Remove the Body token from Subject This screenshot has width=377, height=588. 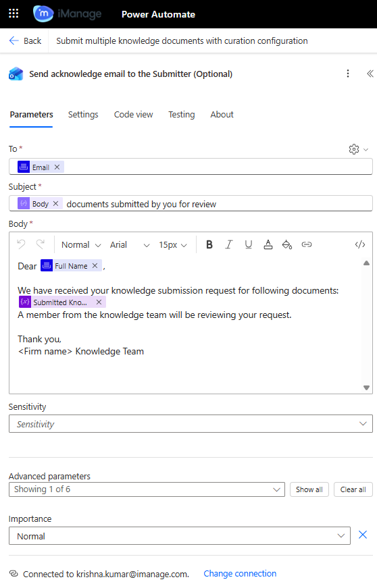point(55,204)
